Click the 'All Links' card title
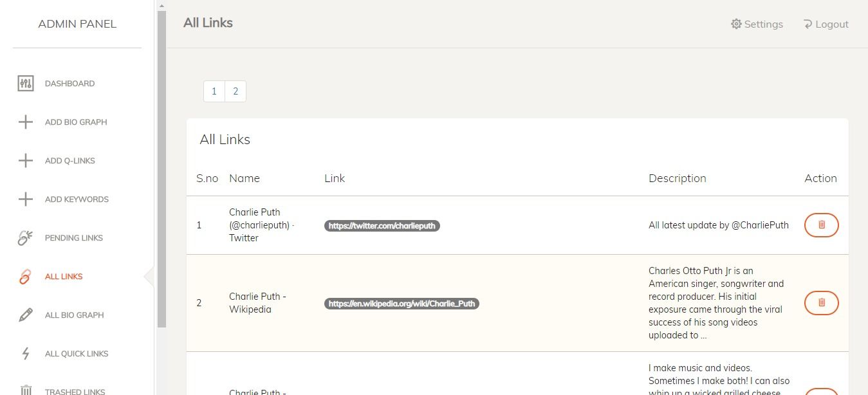The image size is (868, 395). pyautogui.click(x=225, y=140)
